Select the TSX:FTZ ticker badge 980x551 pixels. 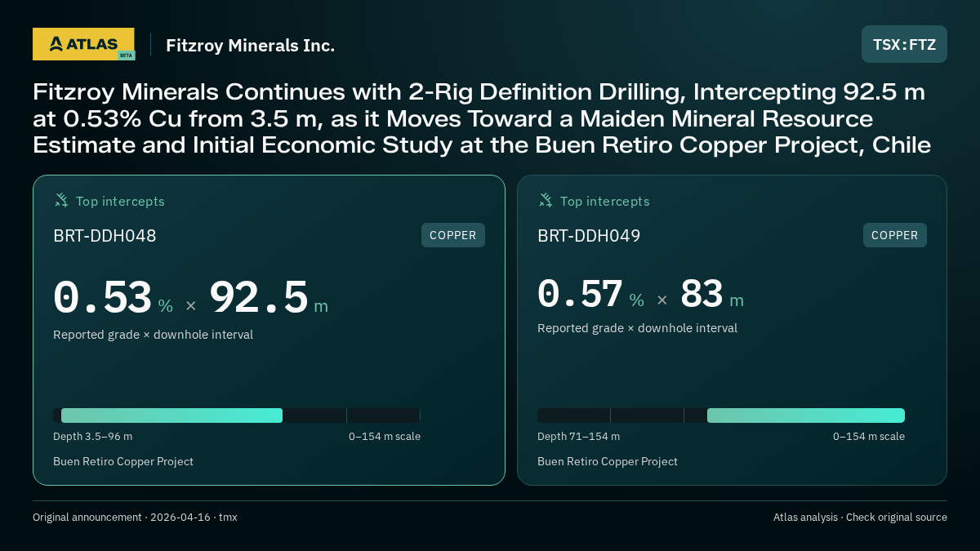pos(904,44)
